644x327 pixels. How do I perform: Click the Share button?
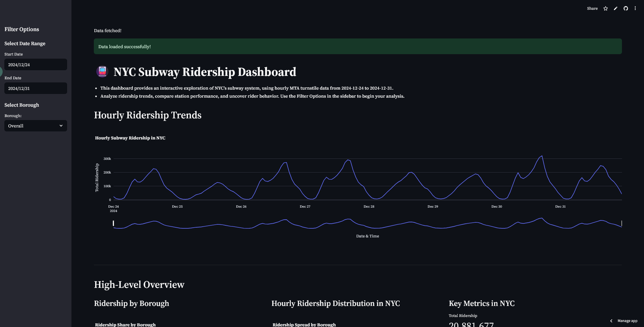592,8
